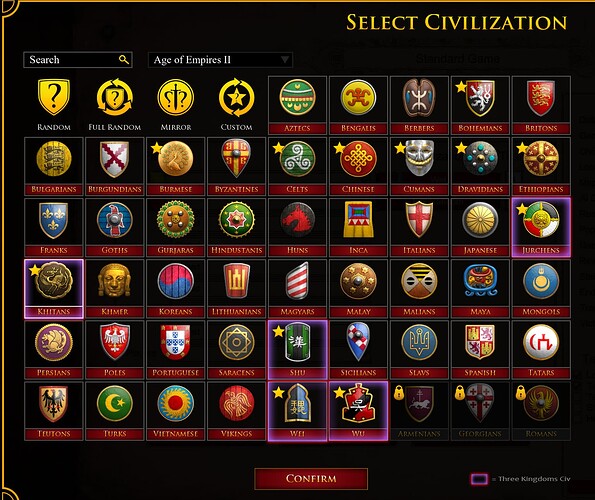Open the Age of Empires II dropdown

coord(220,60)
